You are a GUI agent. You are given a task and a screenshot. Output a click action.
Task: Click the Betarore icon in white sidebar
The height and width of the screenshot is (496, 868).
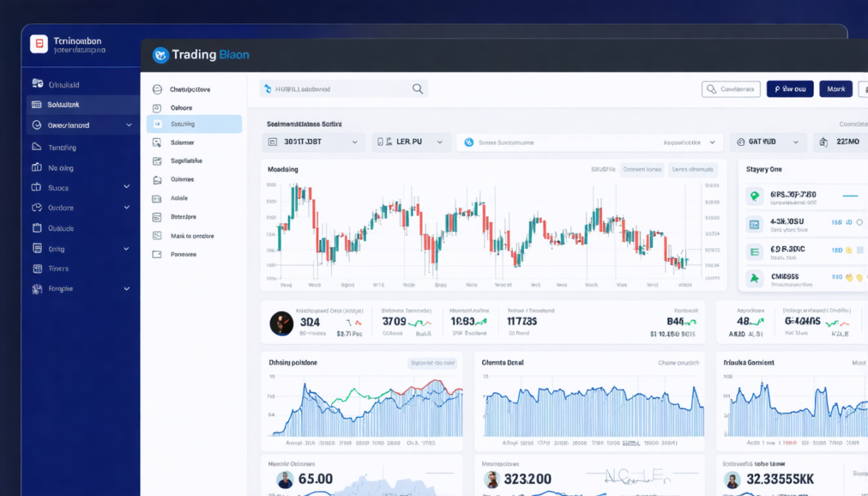tap(157, 217)
